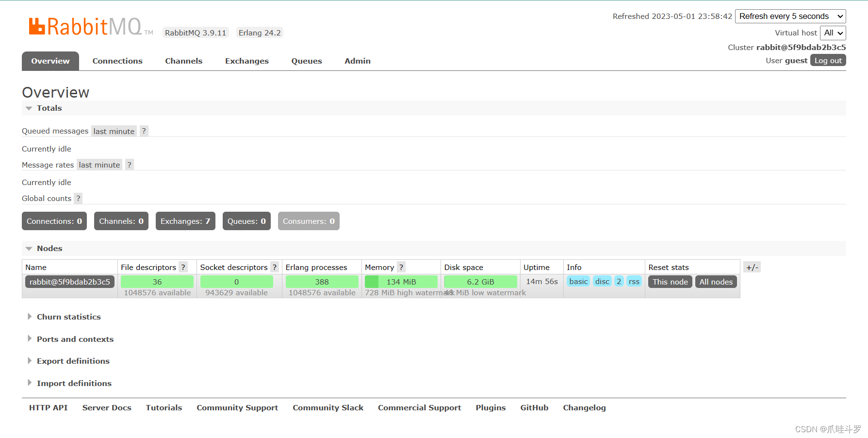Viewport: 868px width, 438px height.
Task: Reset stats for This node
Action: click(670, 282)
